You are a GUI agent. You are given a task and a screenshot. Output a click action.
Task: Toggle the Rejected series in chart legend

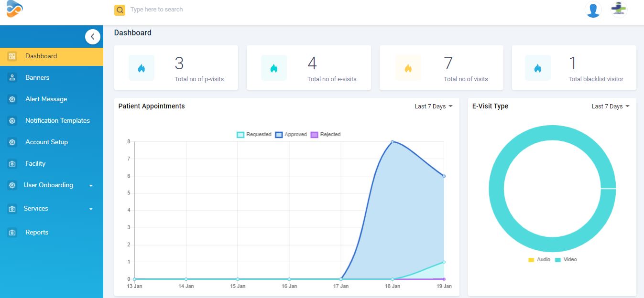pos(326,135)
